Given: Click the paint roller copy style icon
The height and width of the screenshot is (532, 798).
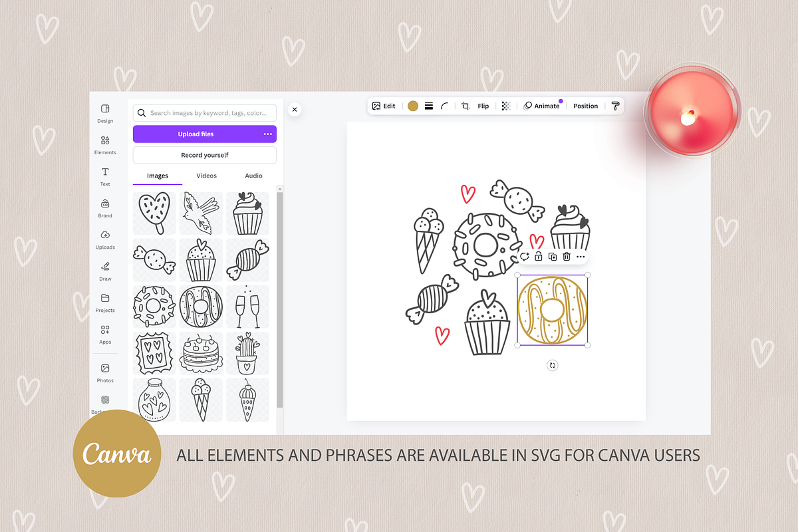Looking at the screenshot, I should (615, 106).
